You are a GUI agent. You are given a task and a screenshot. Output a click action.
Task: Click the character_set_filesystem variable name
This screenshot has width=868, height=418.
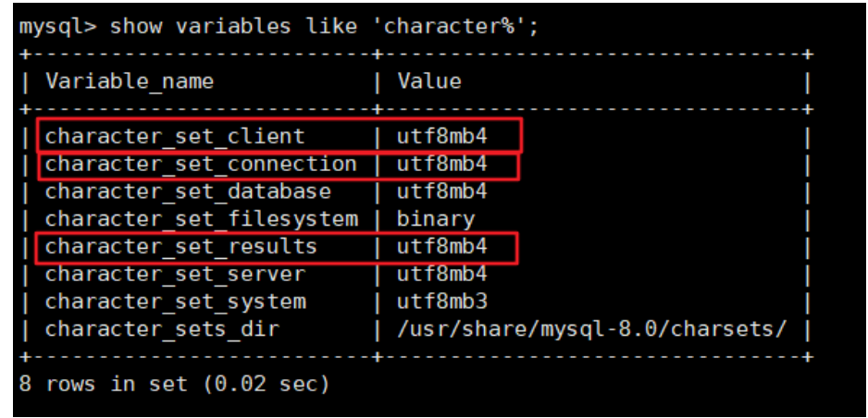[201, 219]
